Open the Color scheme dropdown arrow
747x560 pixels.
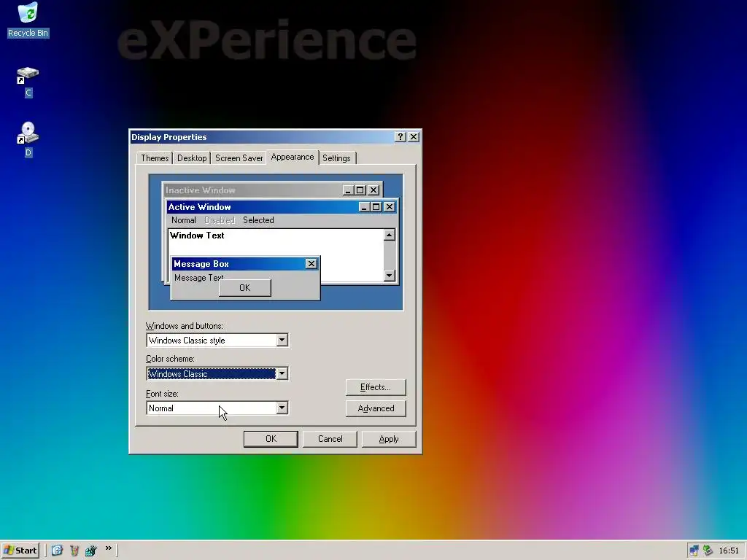pos(282,374)
